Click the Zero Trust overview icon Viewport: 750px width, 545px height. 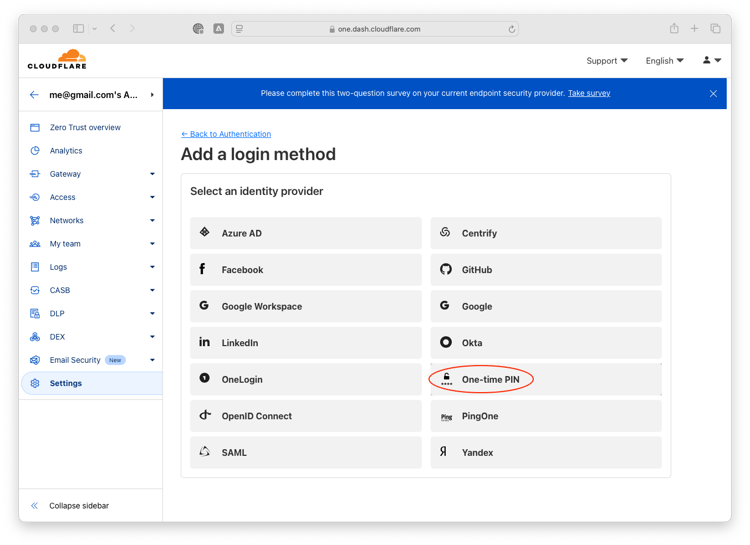[x=35, y=127]
